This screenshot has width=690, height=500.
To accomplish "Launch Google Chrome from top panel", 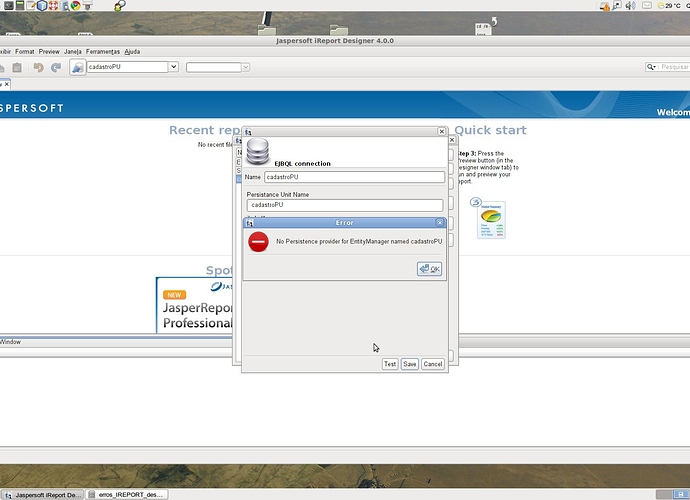I will tap(75, 5).
